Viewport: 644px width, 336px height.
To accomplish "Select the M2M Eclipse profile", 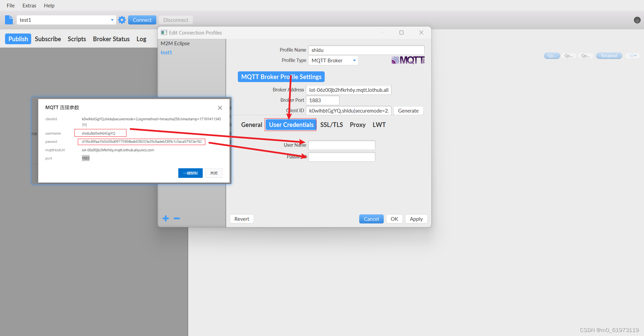I will click(x=175, y=43).
